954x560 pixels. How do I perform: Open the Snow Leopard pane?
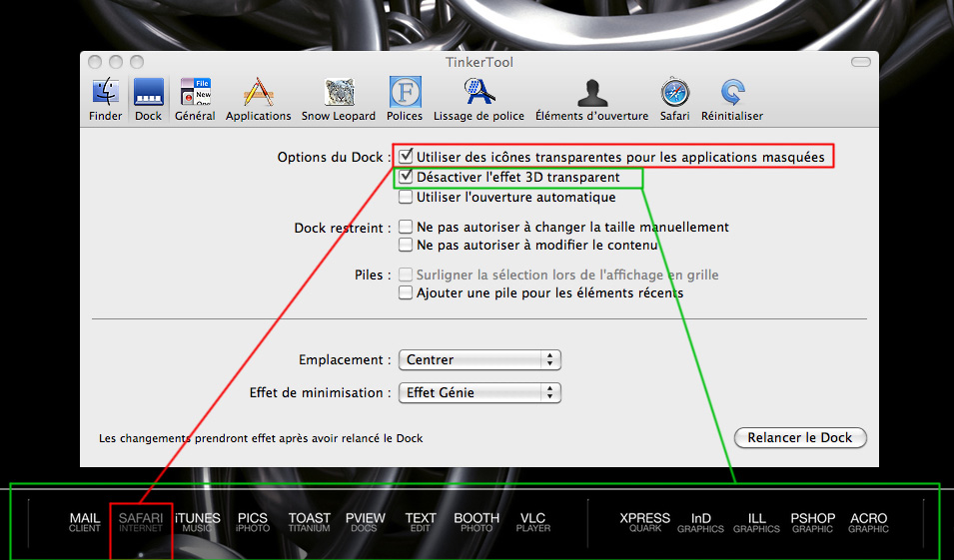339,99
